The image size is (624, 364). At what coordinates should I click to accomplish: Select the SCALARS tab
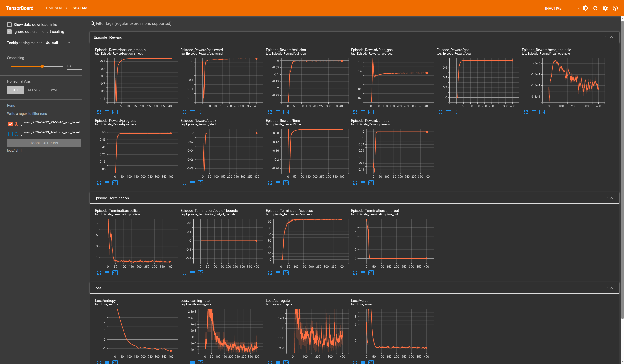(x=80, y=8)
